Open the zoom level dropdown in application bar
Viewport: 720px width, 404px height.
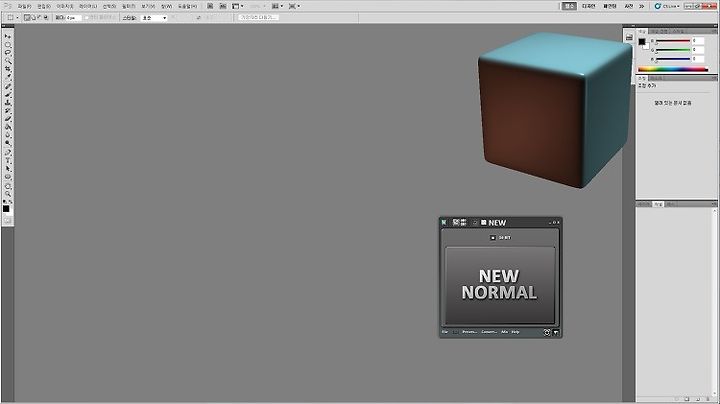[x=257, y=6]
